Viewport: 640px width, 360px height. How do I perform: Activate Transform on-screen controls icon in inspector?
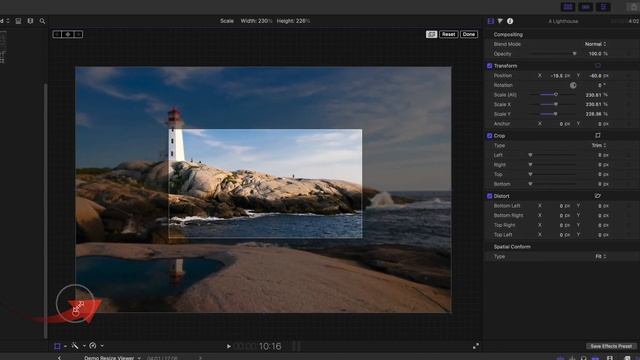coord(598,66)
